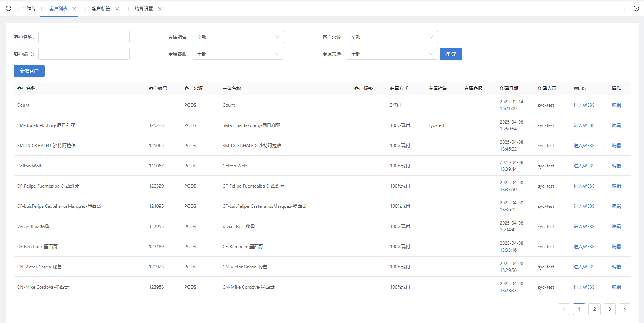
Task: Select the 3/7付 settlement cell
Action: pos(395,105)
